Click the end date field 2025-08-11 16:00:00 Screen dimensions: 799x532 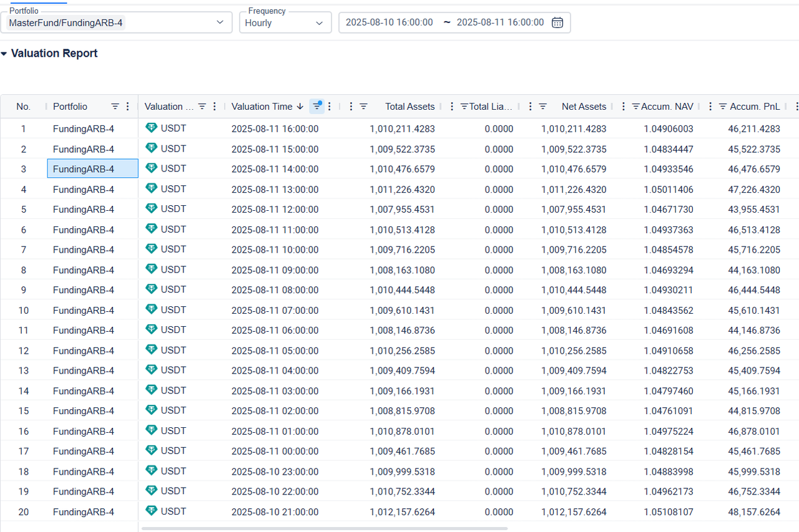(500, 22)
